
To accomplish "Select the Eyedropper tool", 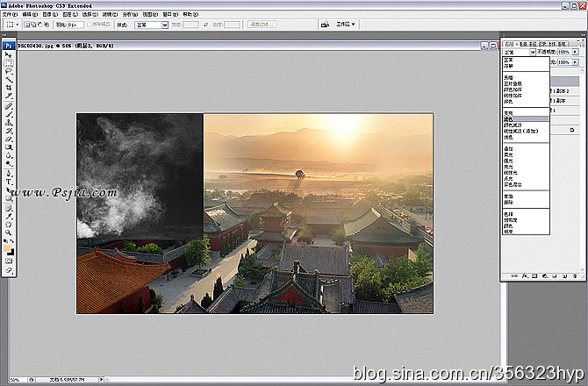I will click(x=9, y=216).
